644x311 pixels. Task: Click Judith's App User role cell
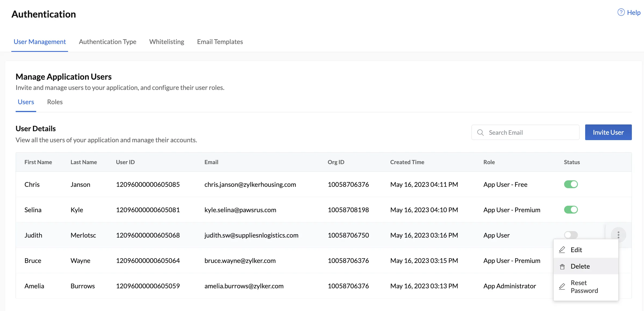[x=496, y=235]
